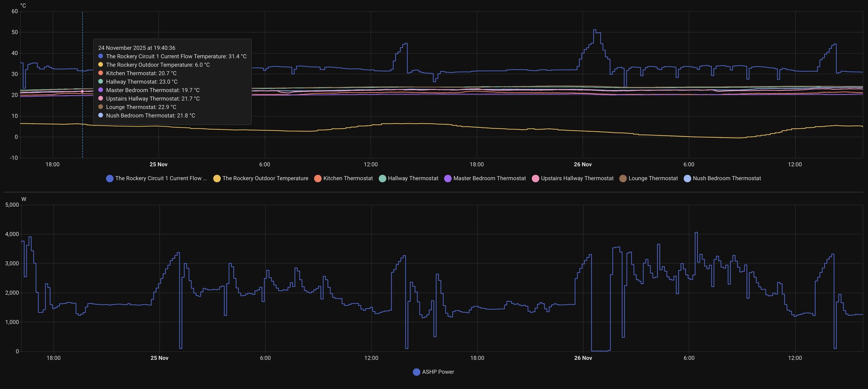Click the Lounge Thermostat brown legend dot
Screen dimensions: 868x389
click(x=623, y=179)
